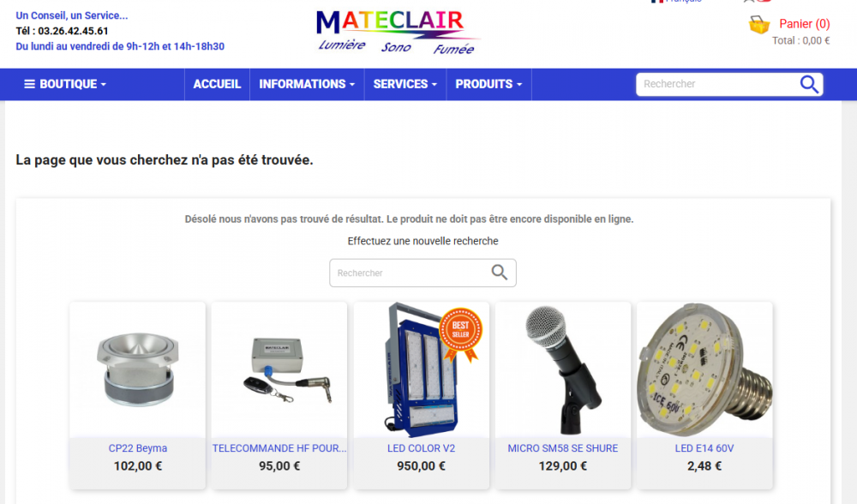Select the LED E14 bulb image
857x504 pixels.
click(x=704, y=369)
